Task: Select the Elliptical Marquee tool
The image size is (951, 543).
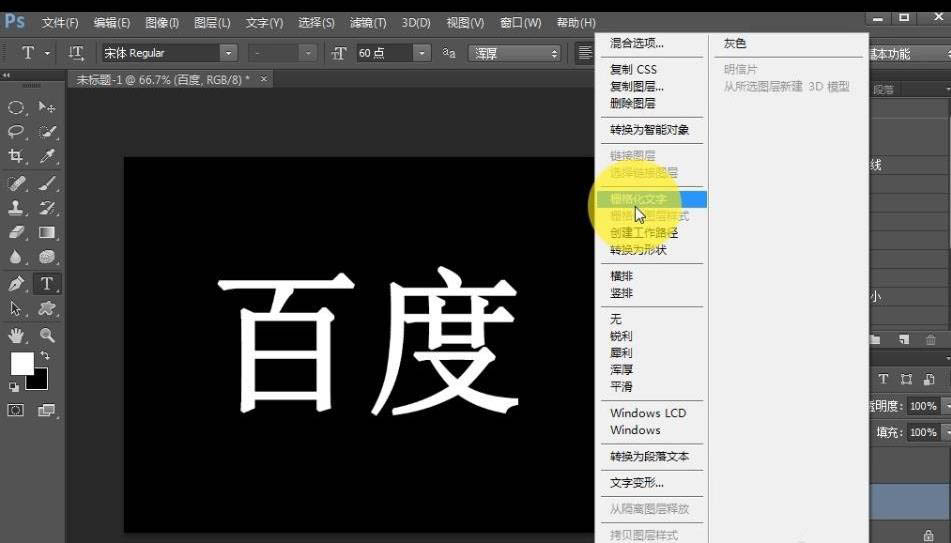Action: [x=16, y=107]
